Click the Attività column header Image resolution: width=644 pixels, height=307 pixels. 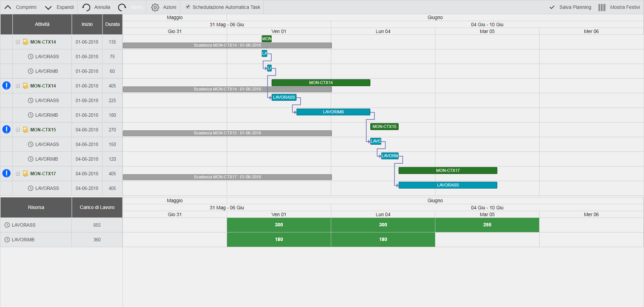tap(42, 24)
